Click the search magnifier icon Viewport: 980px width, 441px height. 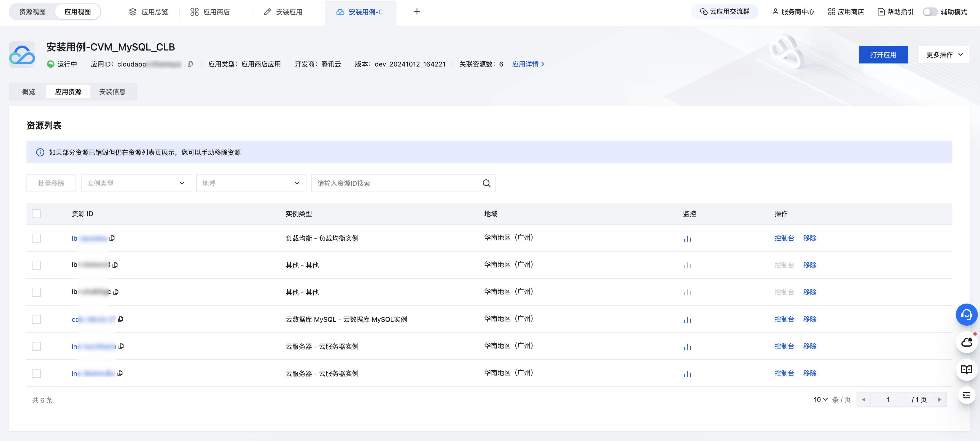pos(486,183)
